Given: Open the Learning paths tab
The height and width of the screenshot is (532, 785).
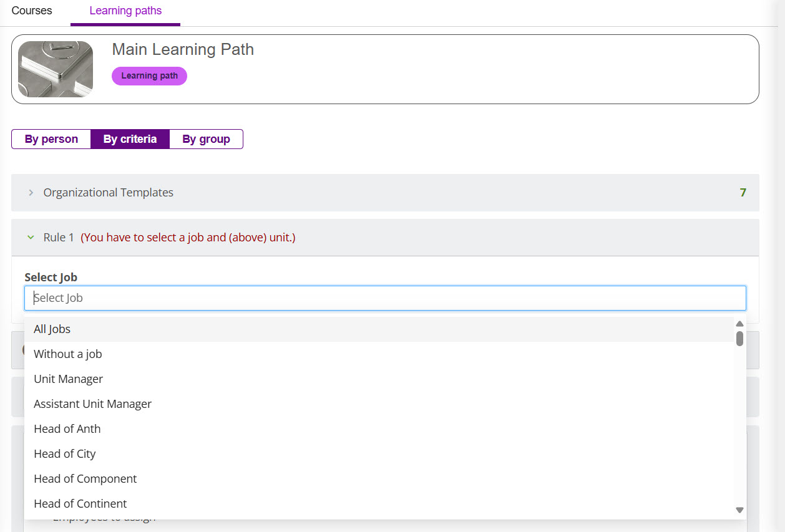Looking at the screenshot, I should [x=125, y=11].
